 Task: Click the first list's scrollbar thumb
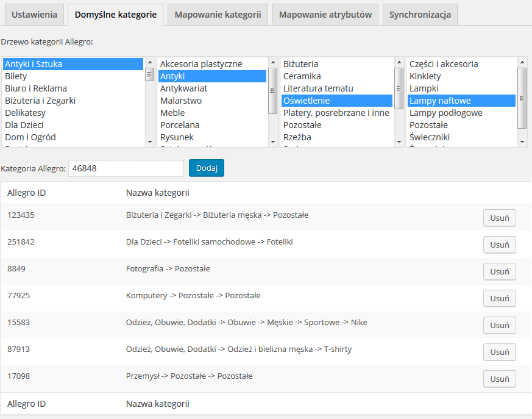click(x=150, y=74)
